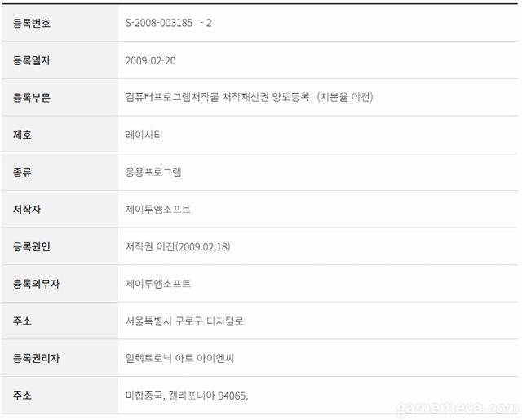This screenshot has height=420, width=522.
Task: Click the 저작자 label cell
Action: tap(27, 210)
